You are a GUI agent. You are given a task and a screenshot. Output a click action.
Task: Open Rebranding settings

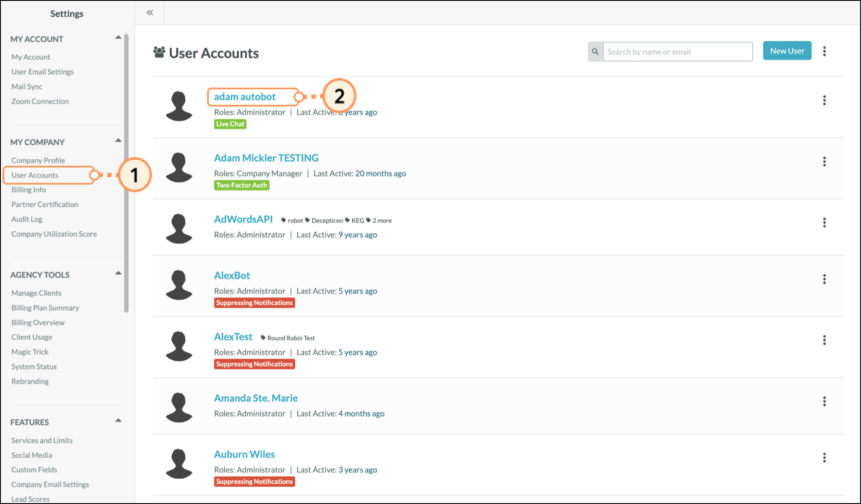click(x=30, y=381)
